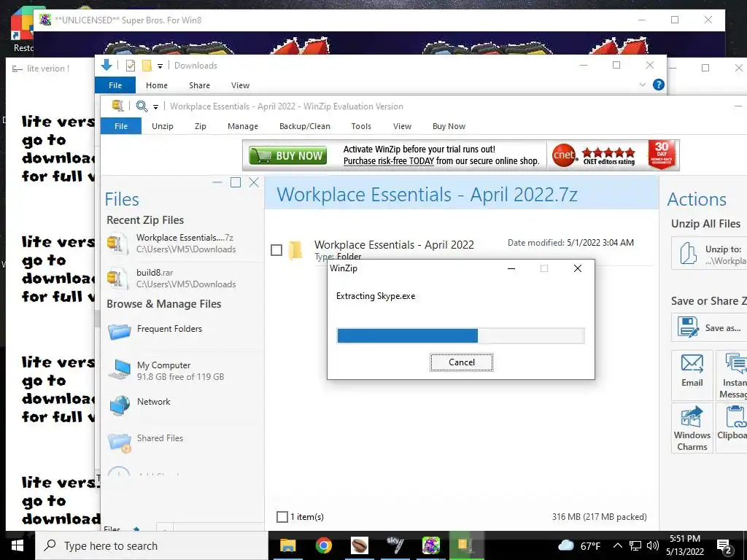This screenshot has width=747, height=560.
Task: Minimize the Files pane
Action: pos(217,182)
